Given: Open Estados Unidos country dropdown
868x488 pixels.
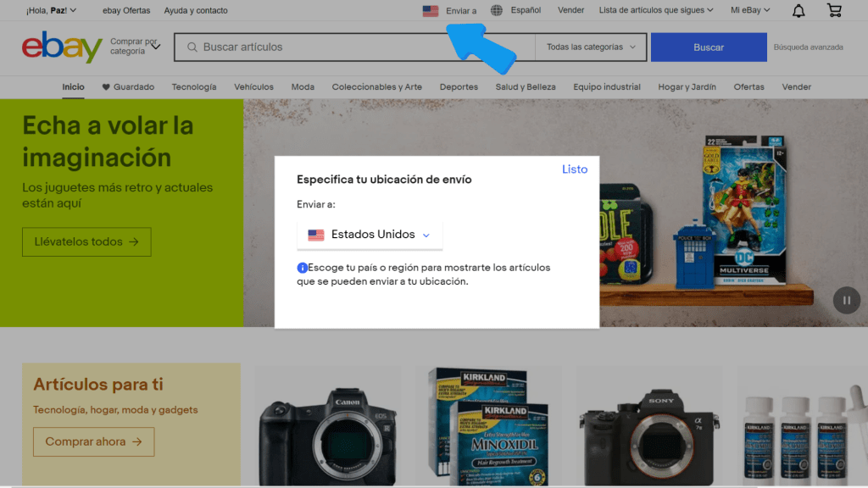Looking at the screenshot, I should coord(370,235).
